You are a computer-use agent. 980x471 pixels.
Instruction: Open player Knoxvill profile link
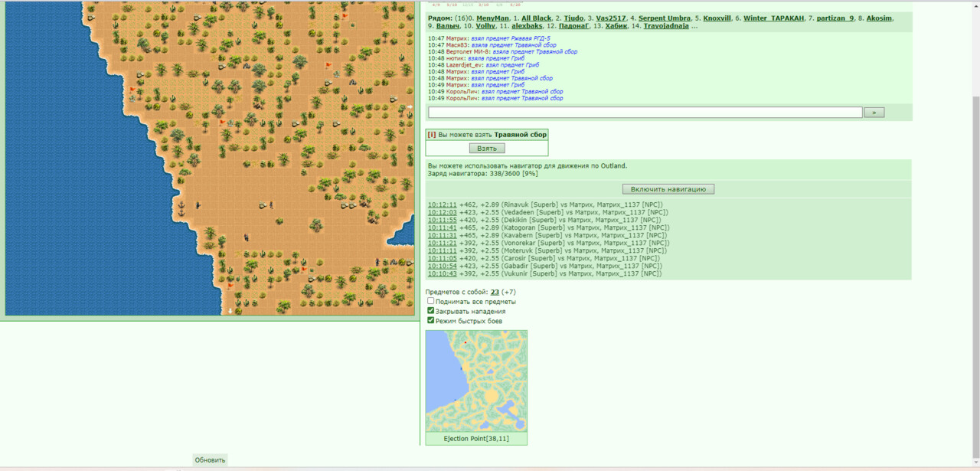[717, 18]
